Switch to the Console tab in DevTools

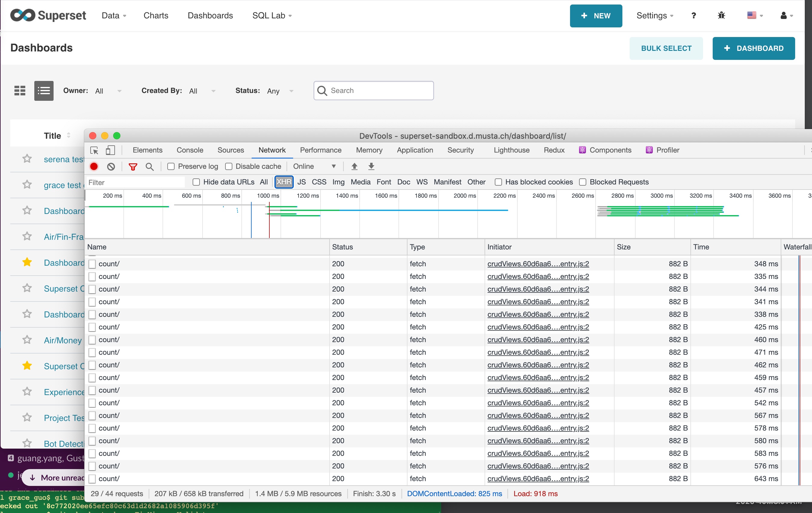[190, 150]
